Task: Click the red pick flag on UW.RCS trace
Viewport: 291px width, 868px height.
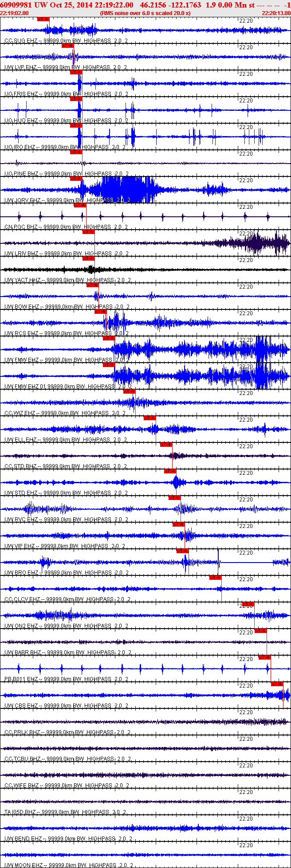Action: click(101, 312)
